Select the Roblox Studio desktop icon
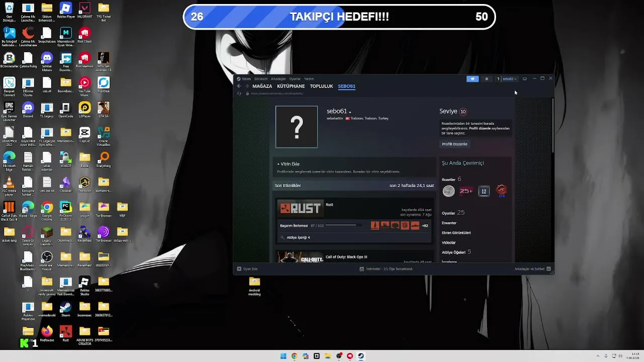This screenshot has width=644, height=362. [x=85, y=285]
